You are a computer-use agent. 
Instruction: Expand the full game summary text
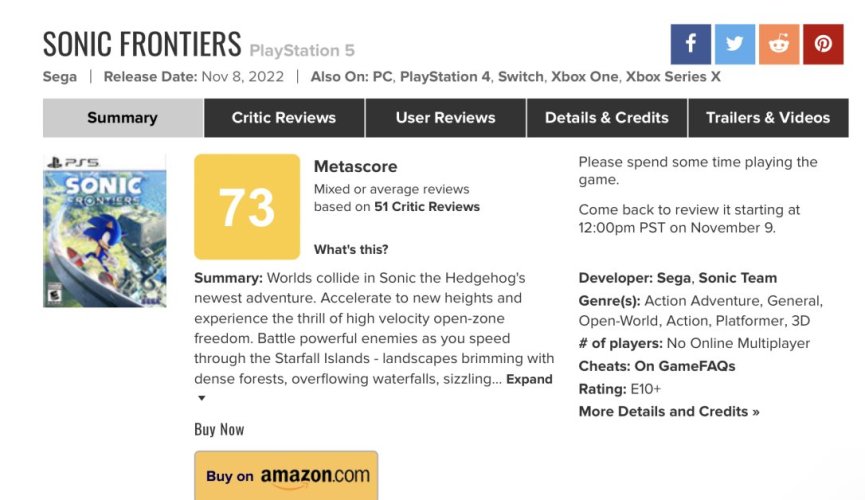529,379
